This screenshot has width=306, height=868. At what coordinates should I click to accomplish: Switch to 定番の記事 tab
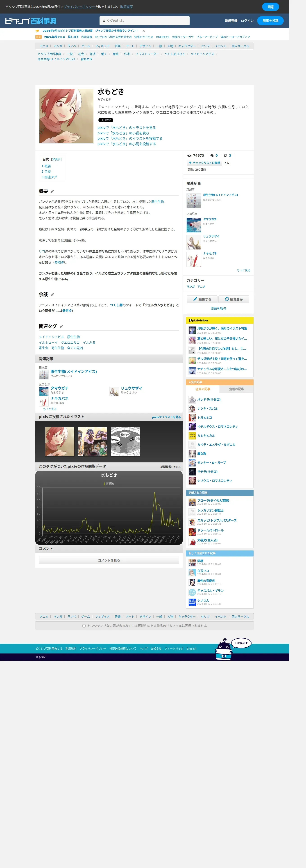(236, 389)
